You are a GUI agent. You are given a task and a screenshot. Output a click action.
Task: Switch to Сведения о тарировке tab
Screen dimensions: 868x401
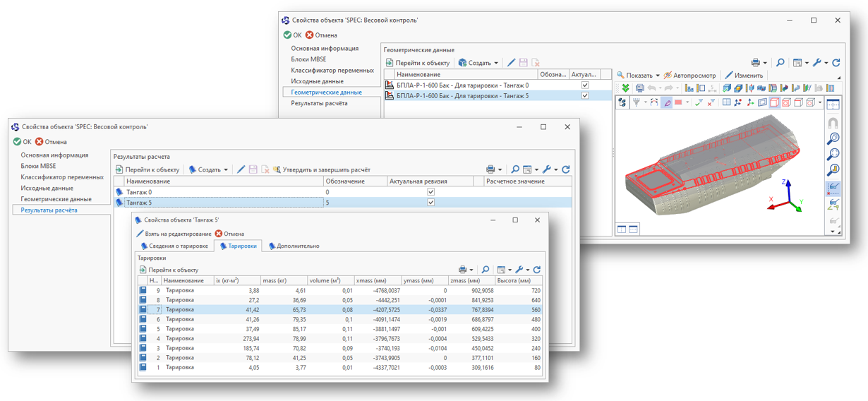pos(174,246)
